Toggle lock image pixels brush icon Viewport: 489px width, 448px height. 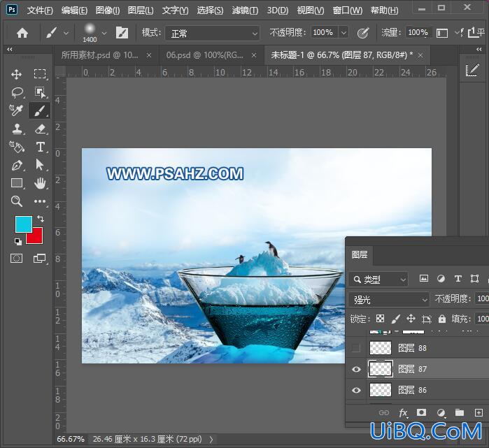click(x=395, y=319)
